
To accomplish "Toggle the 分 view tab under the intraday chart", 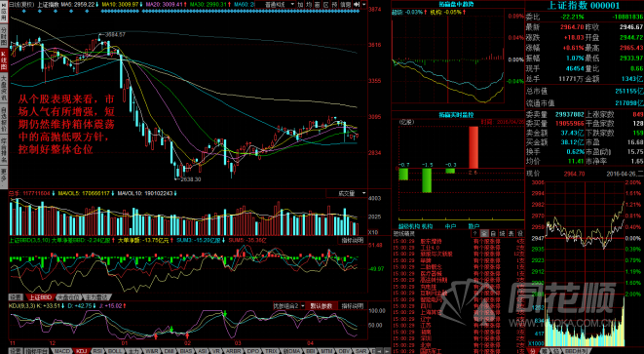I will 531,351.
